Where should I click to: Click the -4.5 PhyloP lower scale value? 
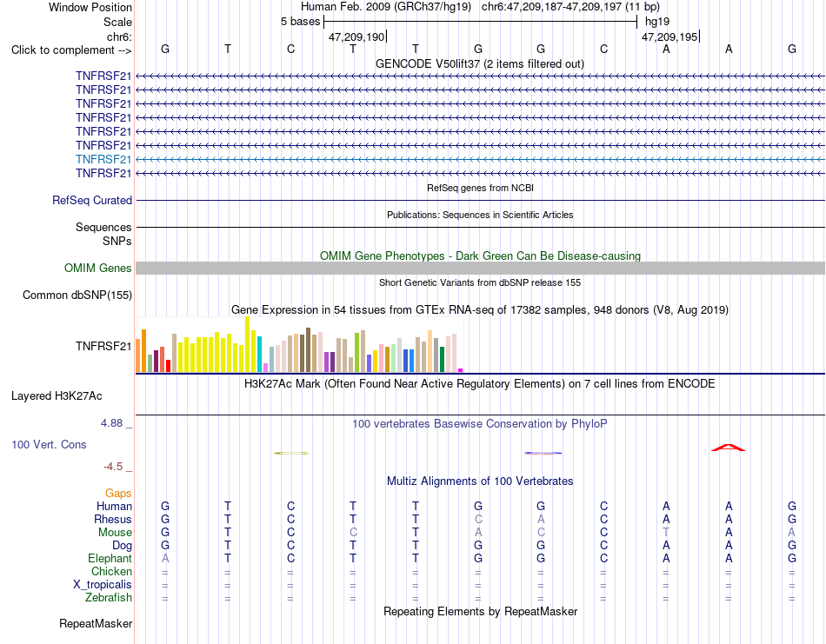tap(113, 467)
